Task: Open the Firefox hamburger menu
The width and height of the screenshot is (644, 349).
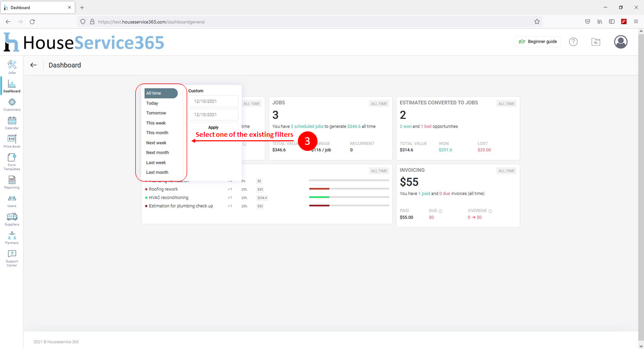Action: click(x=636, y=22)
